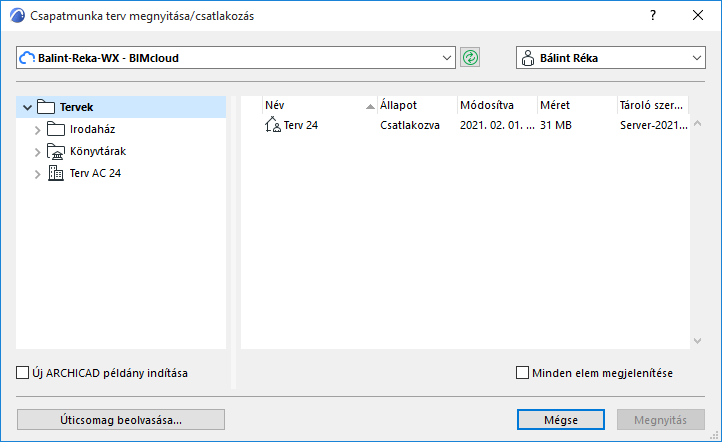Close the Csapatmunka dialog window
Screen dimensions: 722x442
(698, 15)
